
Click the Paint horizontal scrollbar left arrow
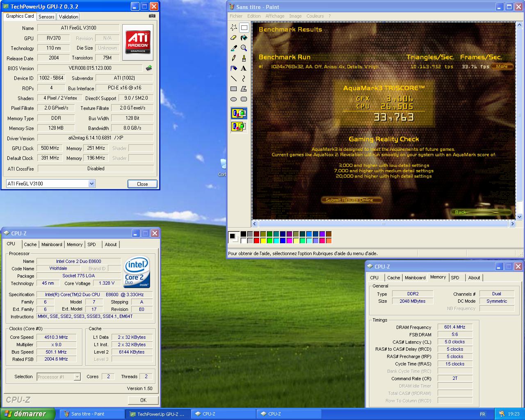[x=255, y=224]
